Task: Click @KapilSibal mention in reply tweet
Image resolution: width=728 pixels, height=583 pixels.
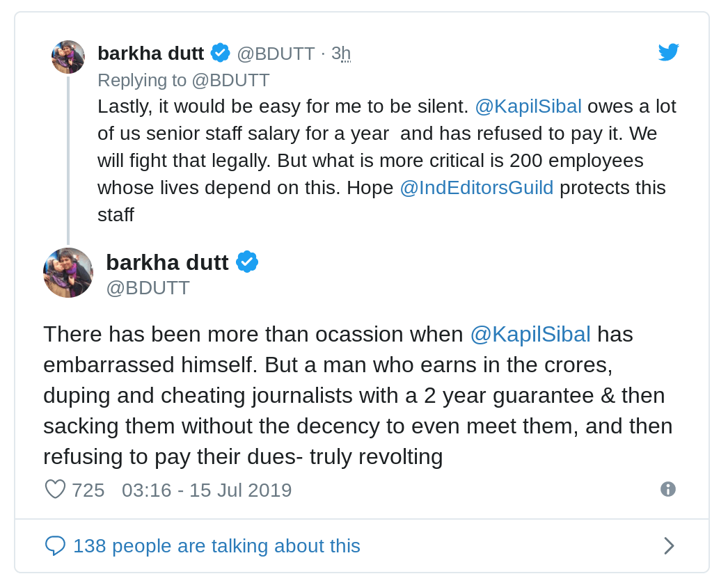Action: click(528, 106)
